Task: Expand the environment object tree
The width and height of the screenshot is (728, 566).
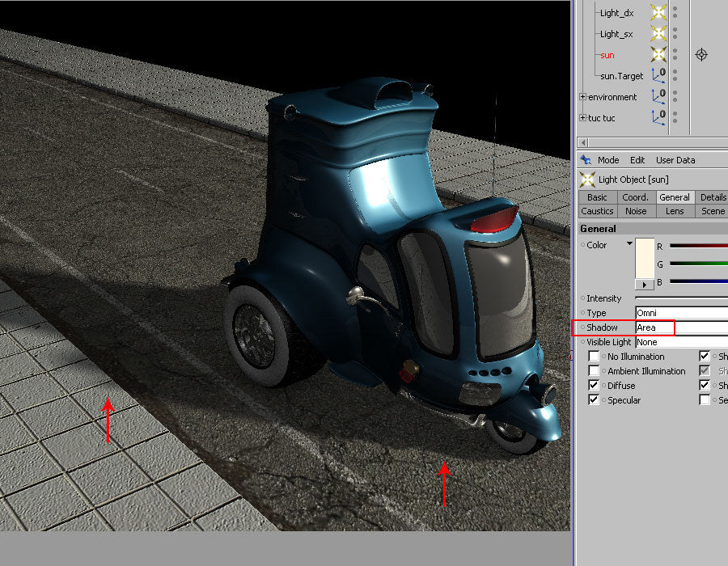Action: (x=583, y=96)
